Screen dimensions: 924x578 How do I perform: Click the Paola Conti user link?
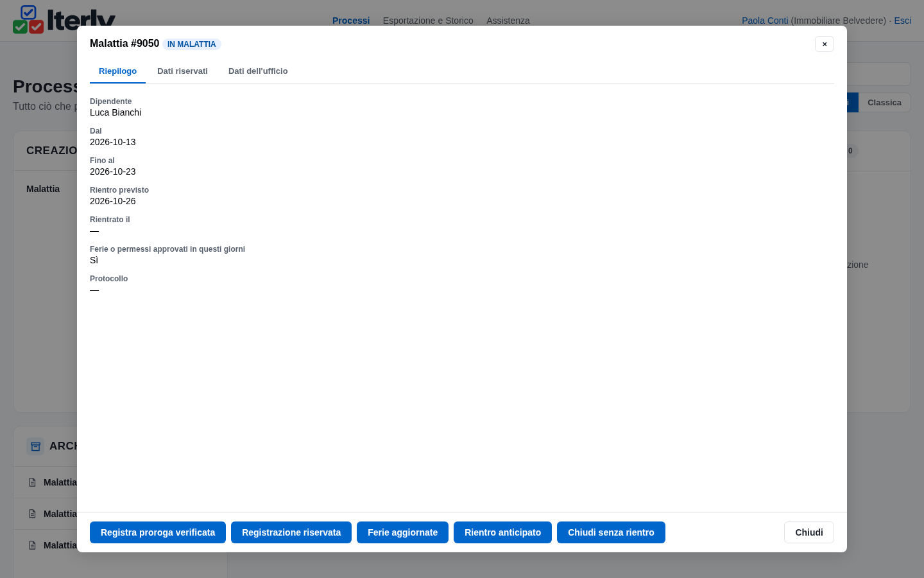[765, 21]
